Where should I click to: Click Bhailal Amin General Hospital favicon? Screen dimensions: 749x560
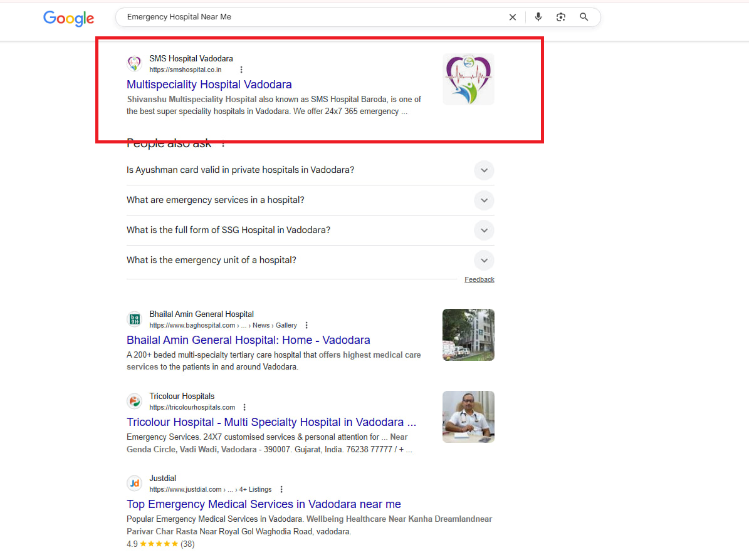[135, 319]
